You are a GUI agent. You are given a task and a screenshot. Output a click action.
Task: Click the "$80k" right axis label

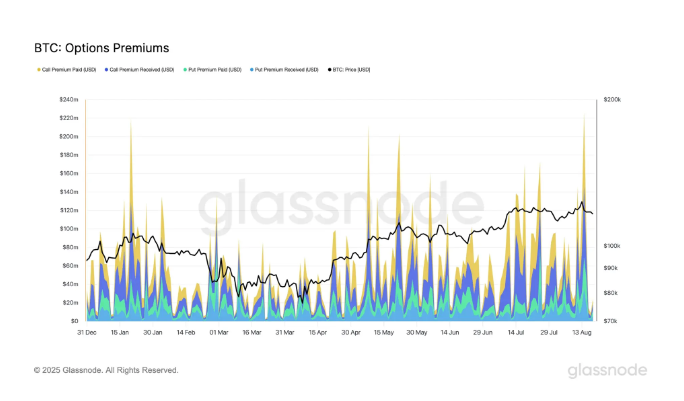coord(611,293)
